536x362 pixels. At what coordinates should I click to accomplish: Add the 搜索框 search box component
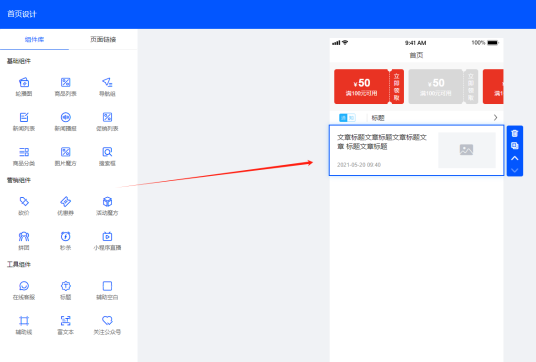107,152
